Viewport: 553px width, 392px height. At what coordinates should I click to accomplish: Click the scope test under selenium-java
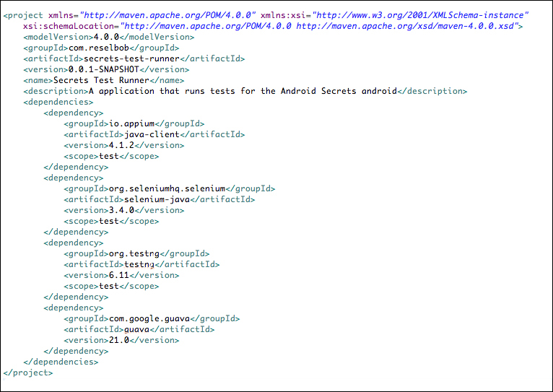pos(108,221)
